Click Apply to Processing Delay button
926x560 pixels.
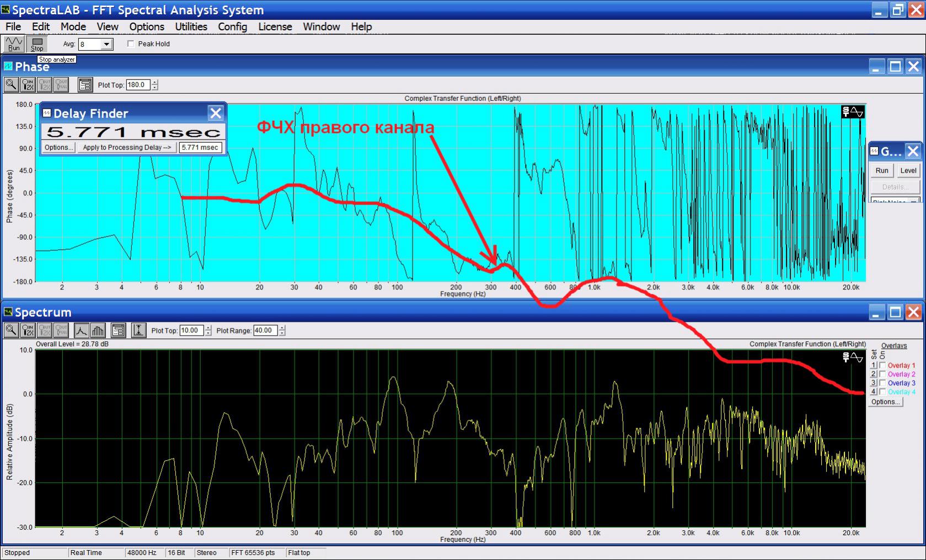pyautogui.click(x=127, y=147)
